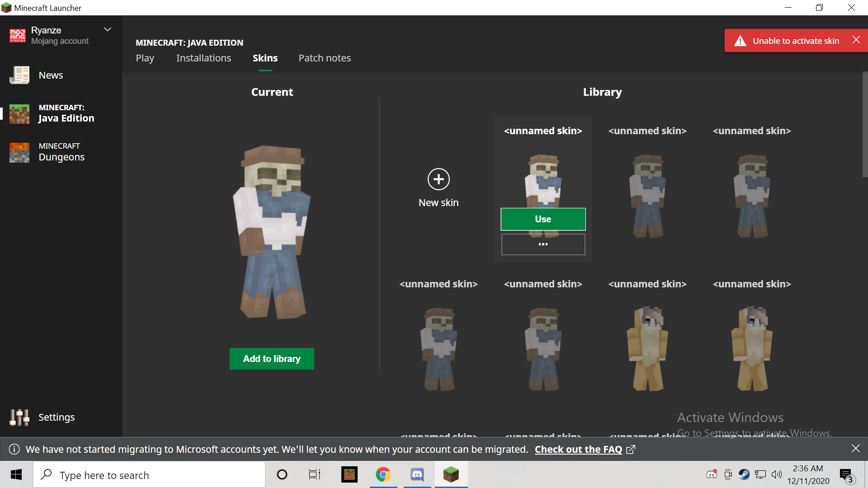Open the skin options three-dots menu

tap(543, 244)
